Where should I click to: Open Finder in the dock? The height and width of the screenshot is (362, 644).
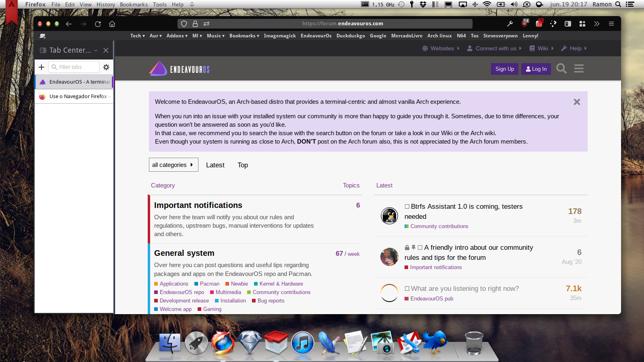point(170,343)
